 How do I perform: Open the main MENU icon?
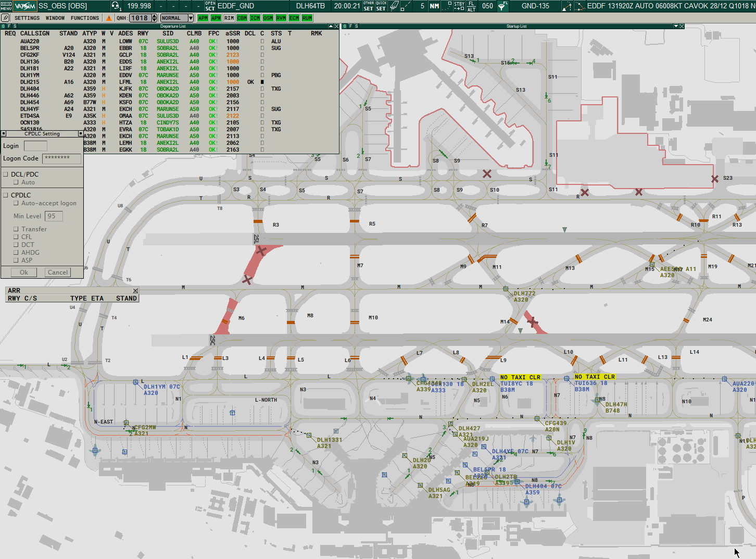pyautogui.click(x=6, y=6)
